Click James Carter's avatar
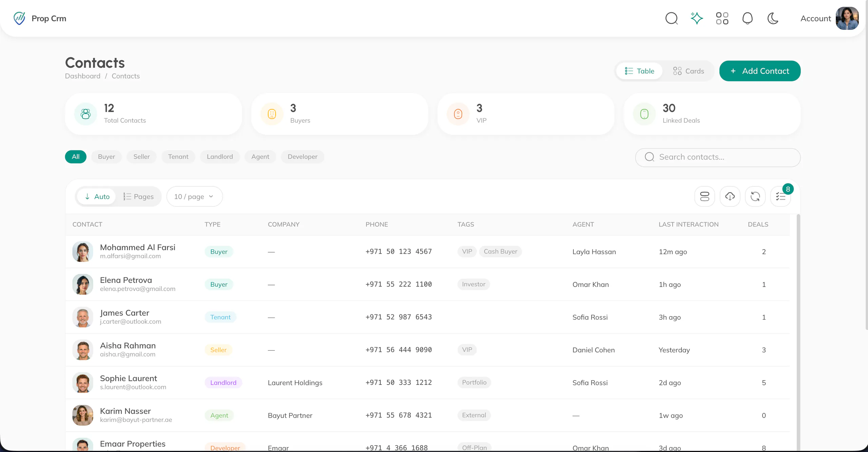The image size is (868, 452). click(x=83, y=317)
